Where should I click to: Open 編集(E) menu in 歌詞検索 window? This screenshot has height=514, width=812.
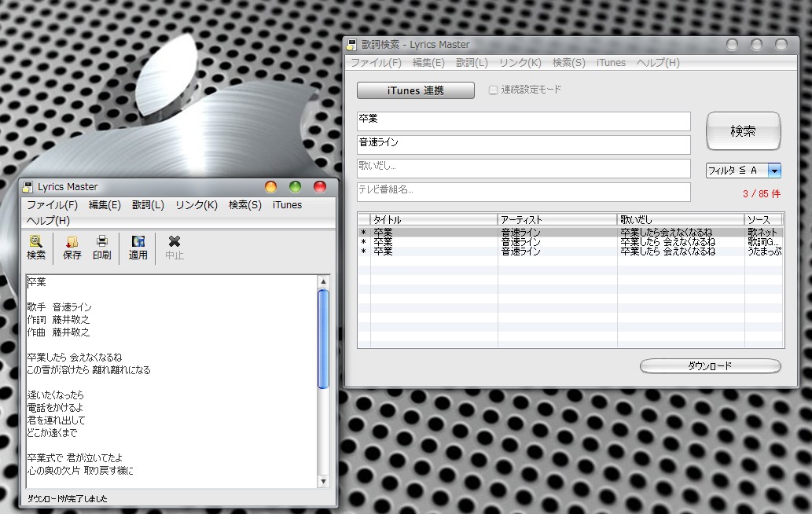[x=428, y=63]
